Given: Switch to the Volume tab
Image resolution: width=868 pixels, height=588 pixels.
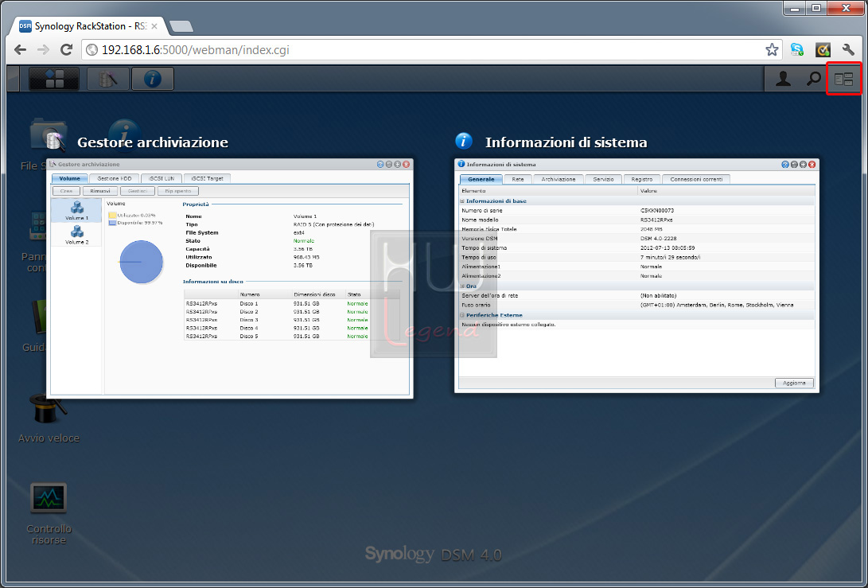Looking at the screenshot, I should (70, 178).
